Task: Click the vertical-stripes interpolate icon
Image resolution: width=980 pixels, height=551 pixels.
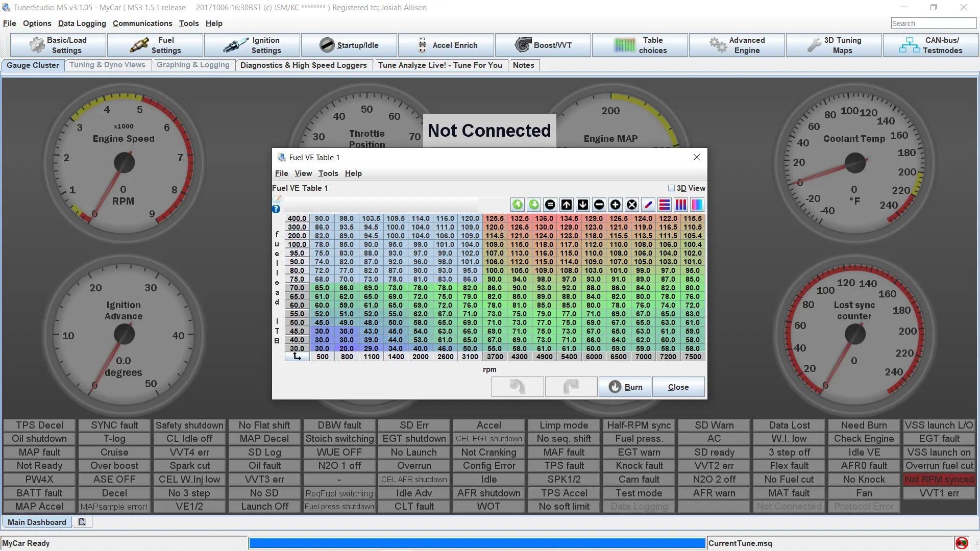Action: (x=681, y=205)
